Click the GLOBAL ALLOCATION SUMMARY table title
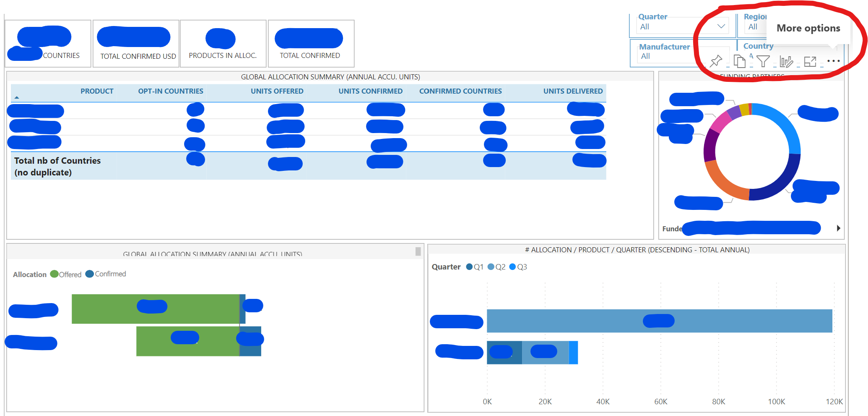868x416 pixels. click(x=330, y=77)
